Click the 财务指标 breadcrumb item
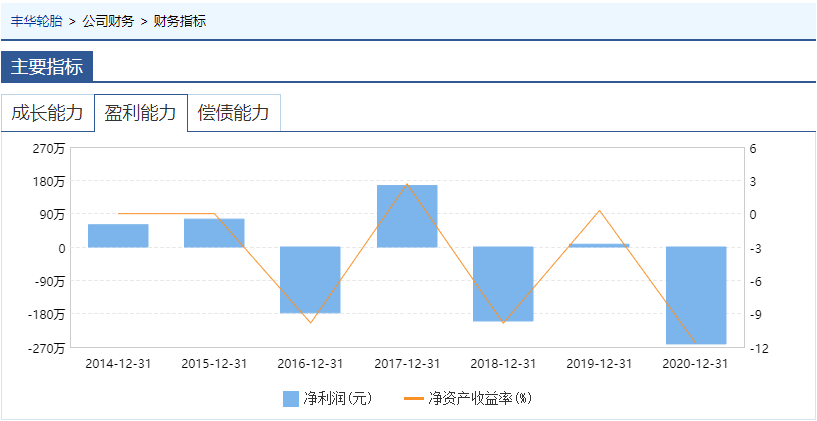Image resolution: width=817 pixels, height=421 pixels. tap(180, 21)
